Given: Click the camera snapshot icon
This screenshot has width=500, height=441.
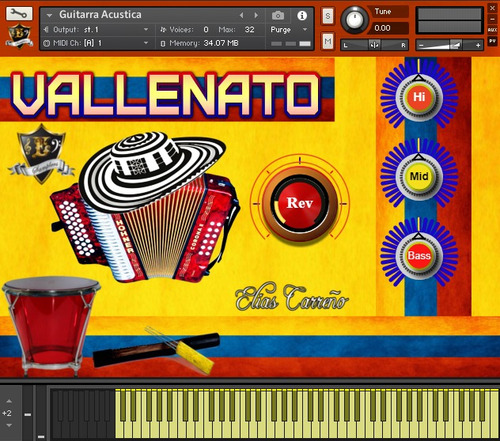Looking at the screenshot, I should pos(278,15).
